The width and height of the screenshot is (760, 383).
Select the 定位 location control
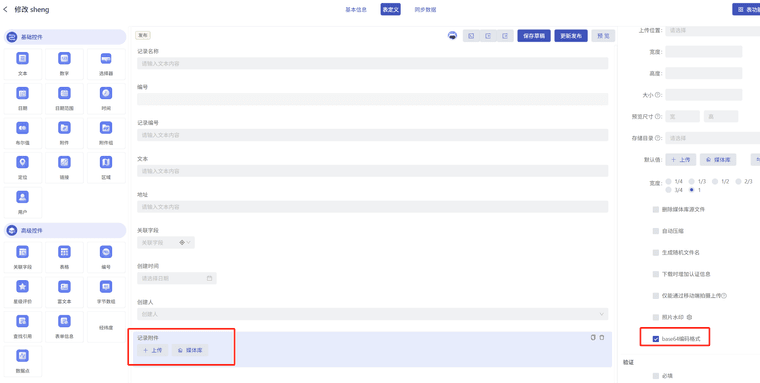point(23,168)
